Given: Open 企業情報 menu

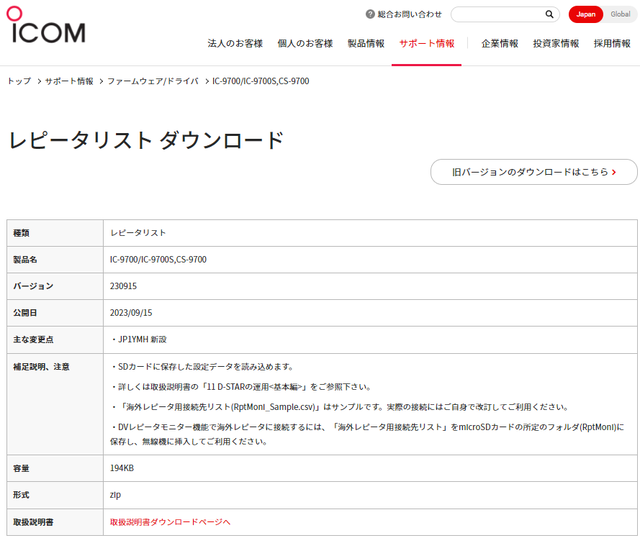Looking at the screenshot, I should point(500,43).
